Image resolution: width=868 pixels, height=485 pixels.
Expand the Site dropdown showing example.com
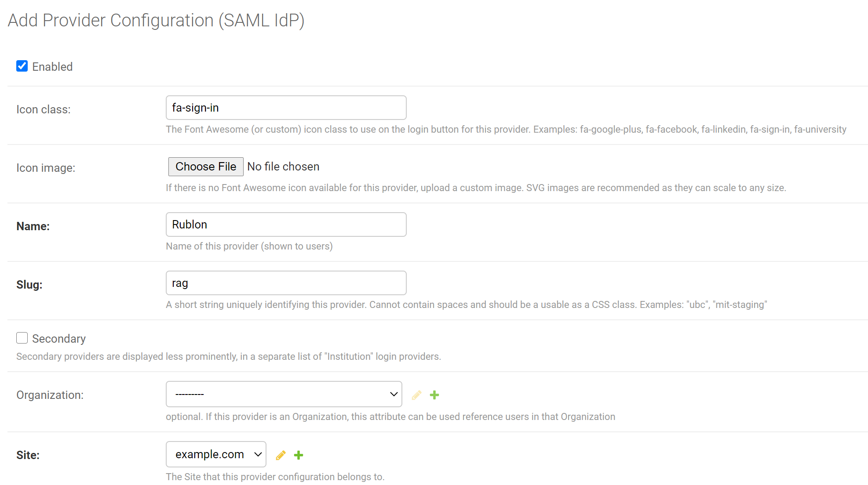click(216, 455)
